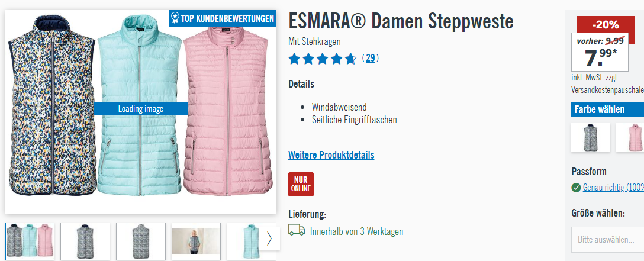Open the Bitte auswählen size dropdown
Viewport: 644px width, 261px height.
pos(607,239)
